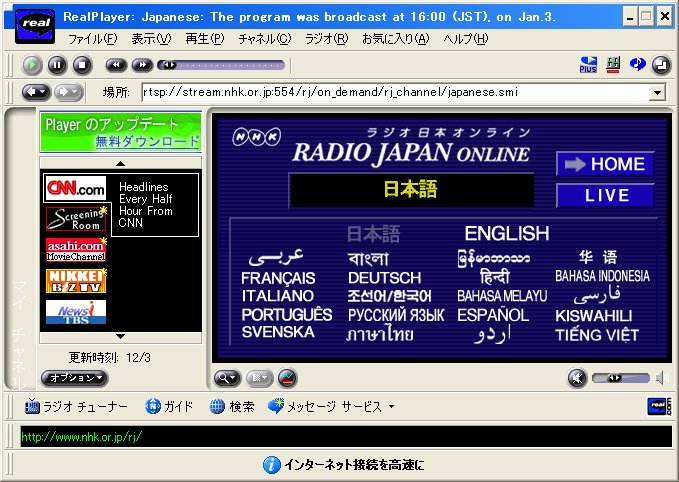This screenshot has height=482, width=679.
Task: Select the Screening Room channel
Action: (76, 219)
